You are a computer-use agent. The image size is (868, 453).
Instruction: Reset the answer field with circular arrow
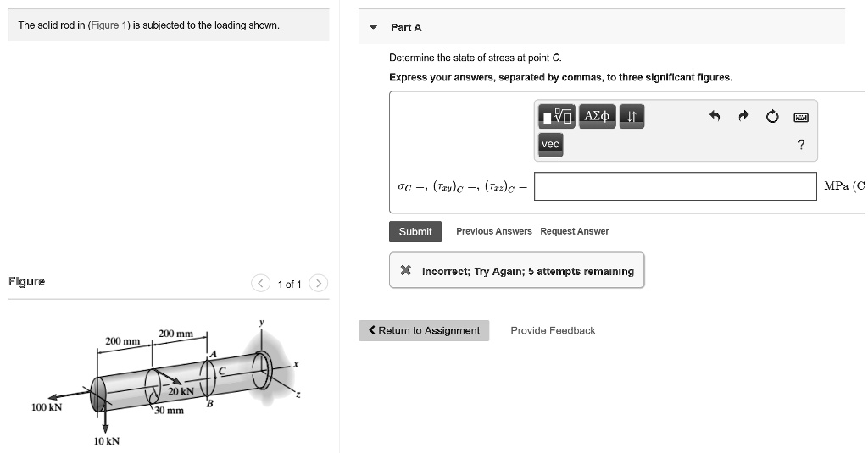click(x=772, y=117)
